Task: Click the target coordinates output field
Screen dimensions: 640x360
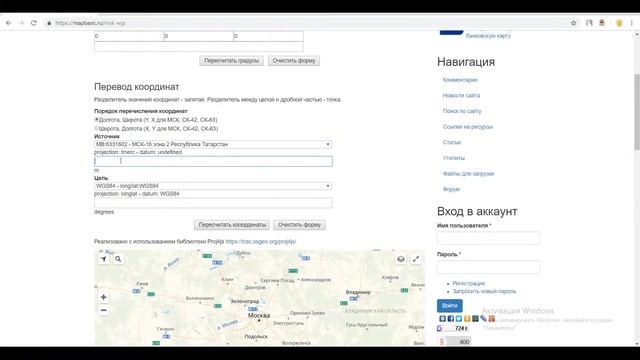Action: tap(213, 203)
